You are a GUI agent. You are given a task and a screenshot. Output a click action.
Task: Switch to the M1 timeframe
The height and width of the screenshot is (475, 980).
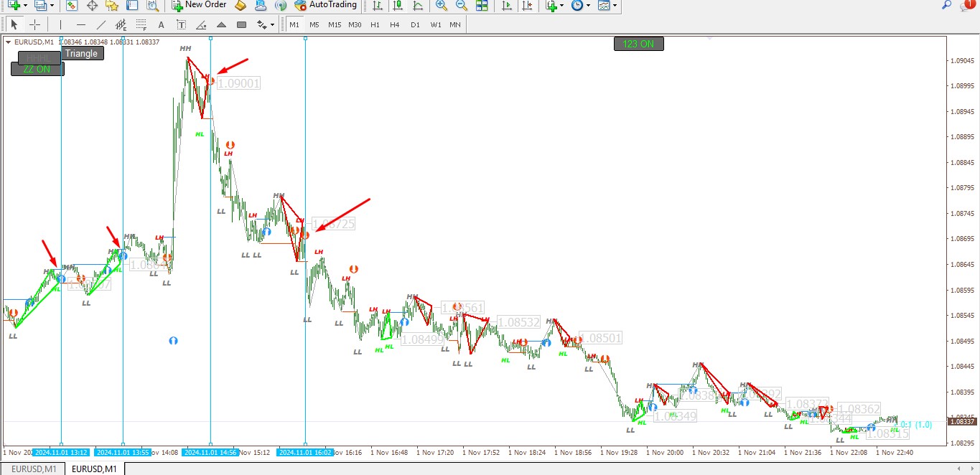pos(294,24)
